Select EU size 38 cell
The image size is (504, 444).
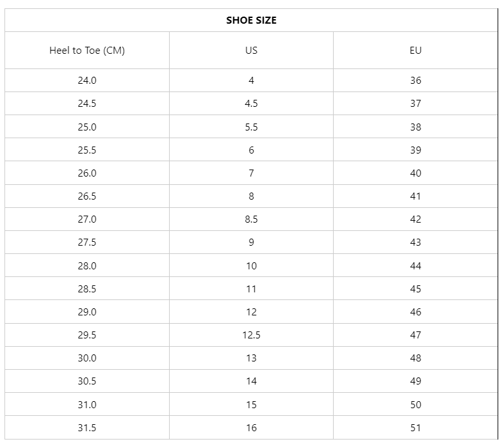point(416,127)
